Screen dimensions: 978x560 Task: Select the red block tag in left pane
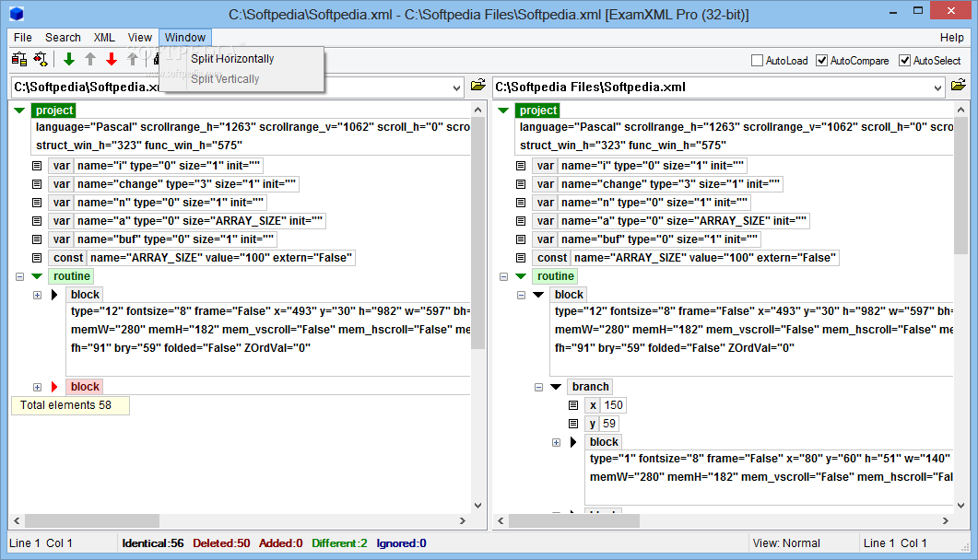(x=85, y=387)
